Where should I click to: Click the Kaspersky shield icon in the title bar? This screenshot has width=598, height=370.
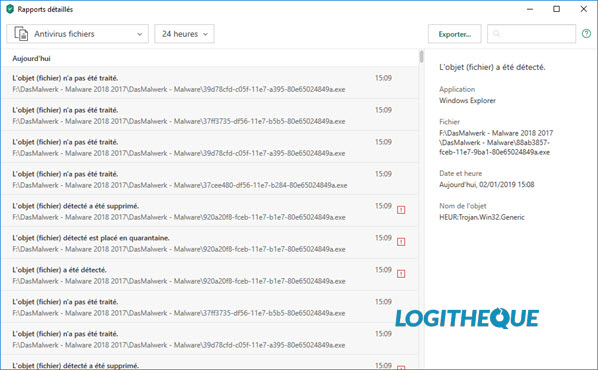[x=10, y=9]
